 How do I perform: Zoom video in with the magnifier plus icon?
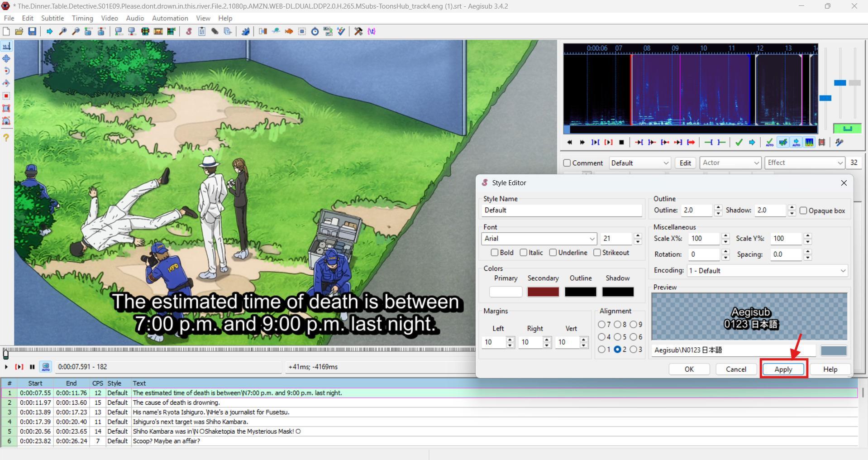[62, 31]
